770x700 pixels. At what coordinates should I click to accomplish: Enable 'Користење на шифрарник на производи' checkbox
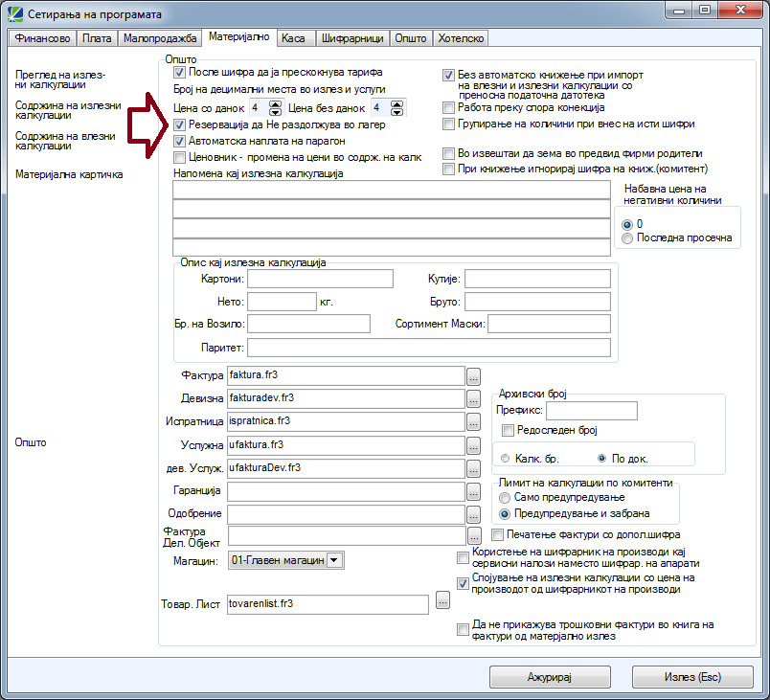463,557
